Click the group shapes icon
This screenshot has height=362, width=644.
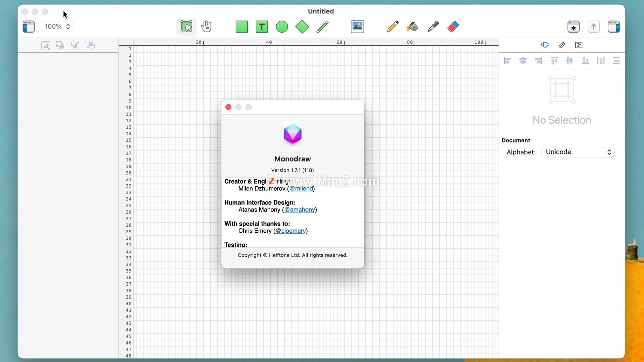pos(45,45)
